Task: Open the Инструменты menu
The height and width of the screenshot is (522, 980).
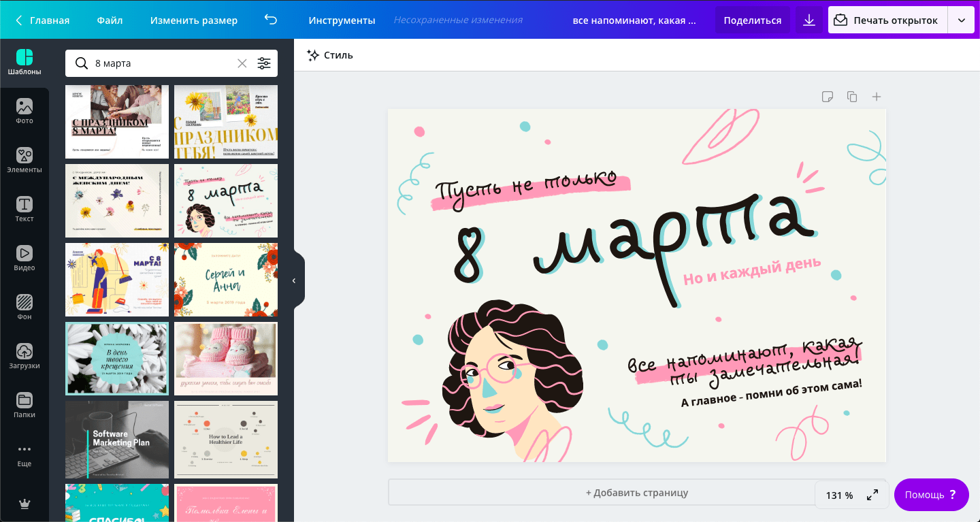Action: click(342, 20)
